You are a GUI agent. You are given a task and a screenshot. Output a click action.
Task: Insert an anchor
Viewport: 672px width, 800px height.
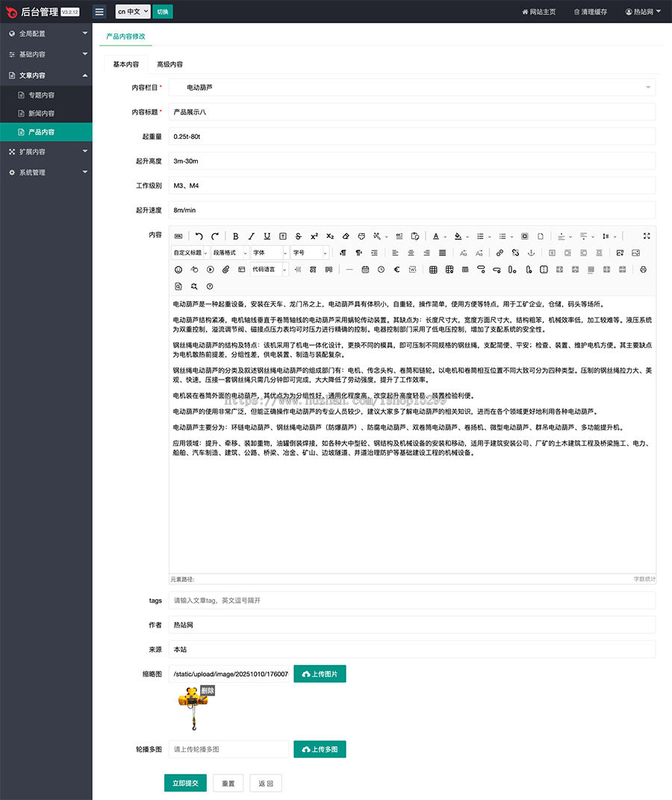(x=531, y=252)
